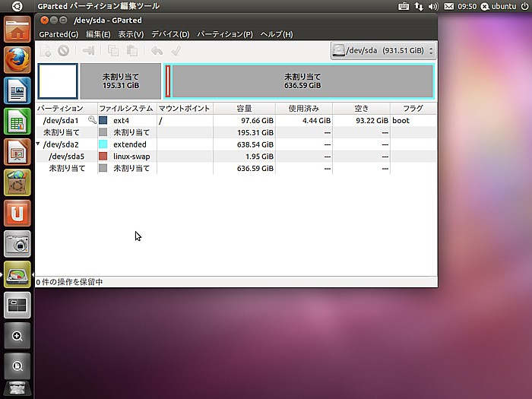The height and width of the screenshot is (399, 532).
Task: Click the Paste partition toolbar icon
Action: pyautogui.click(x=132, y=51)
